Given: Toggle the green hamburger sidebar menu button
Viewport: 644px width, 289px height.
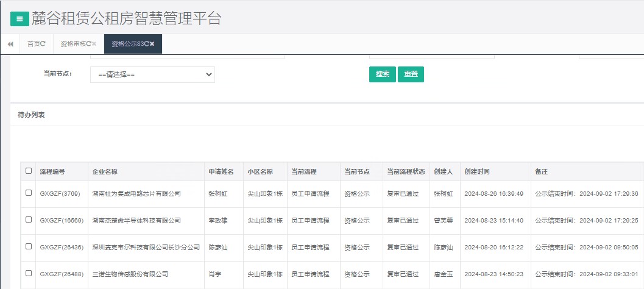Looking at the screenshot, I should 19,19.
